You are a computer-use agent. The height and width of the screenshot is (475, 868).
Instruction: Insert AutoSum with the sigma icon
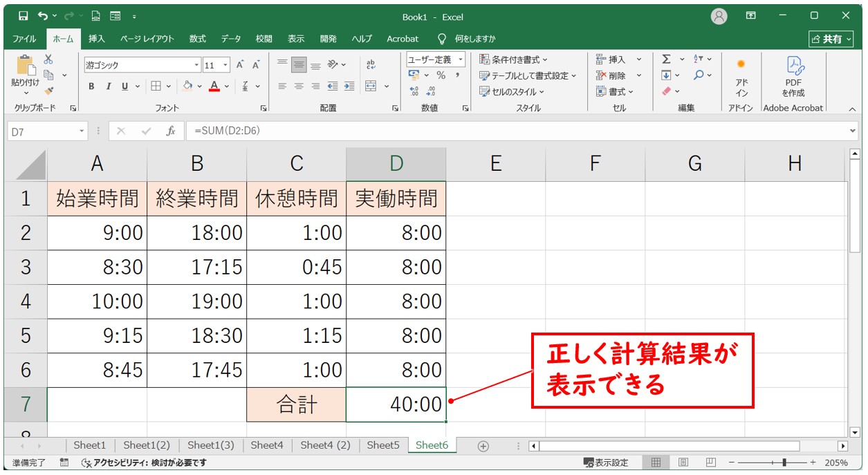tap(666, 59)
